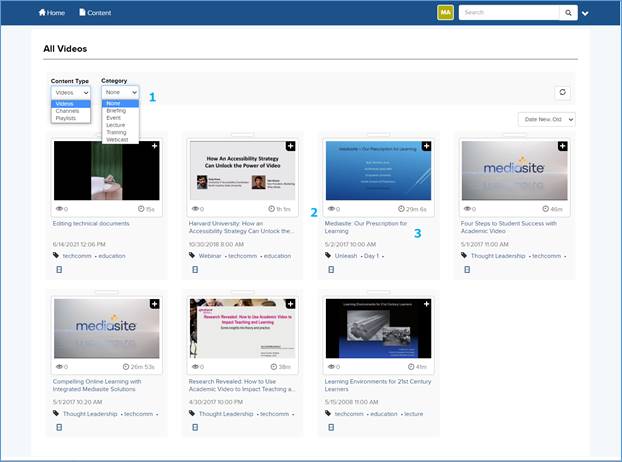Click the lecture tag on Learning Environments video

[x=414, y=414]
